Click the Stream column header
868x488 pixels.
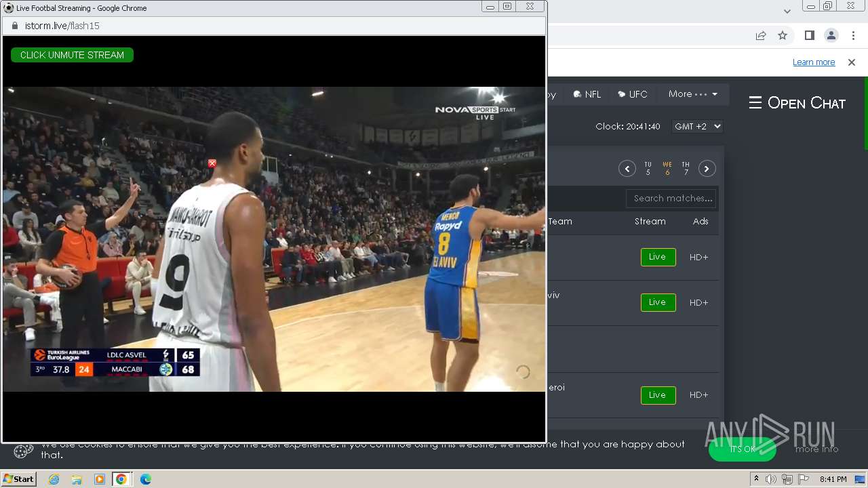[x=650, y=222]
